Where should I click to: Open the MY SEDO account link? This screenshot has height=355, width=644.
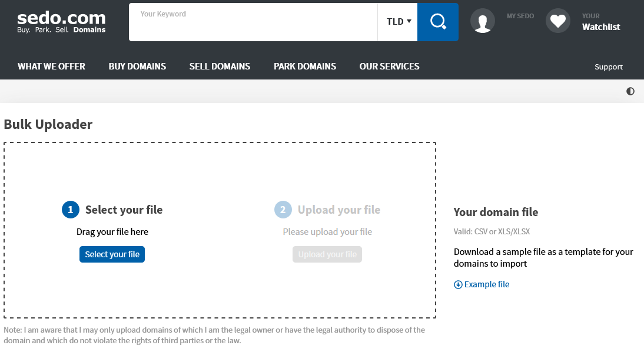(520, 16)
